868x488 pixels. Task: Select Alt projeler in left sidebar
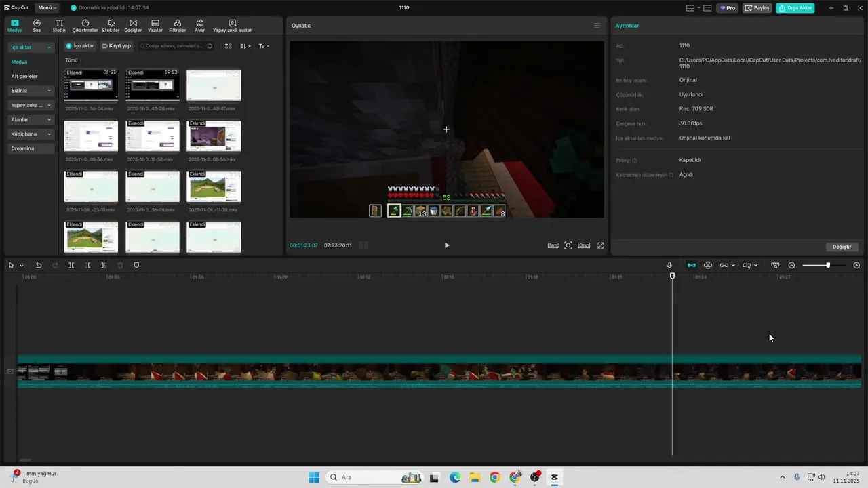(24, 76)
